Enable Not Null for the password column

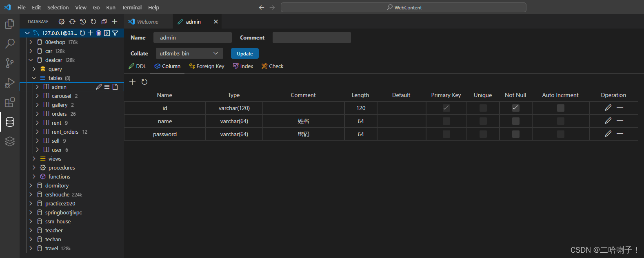pos(516,134)
